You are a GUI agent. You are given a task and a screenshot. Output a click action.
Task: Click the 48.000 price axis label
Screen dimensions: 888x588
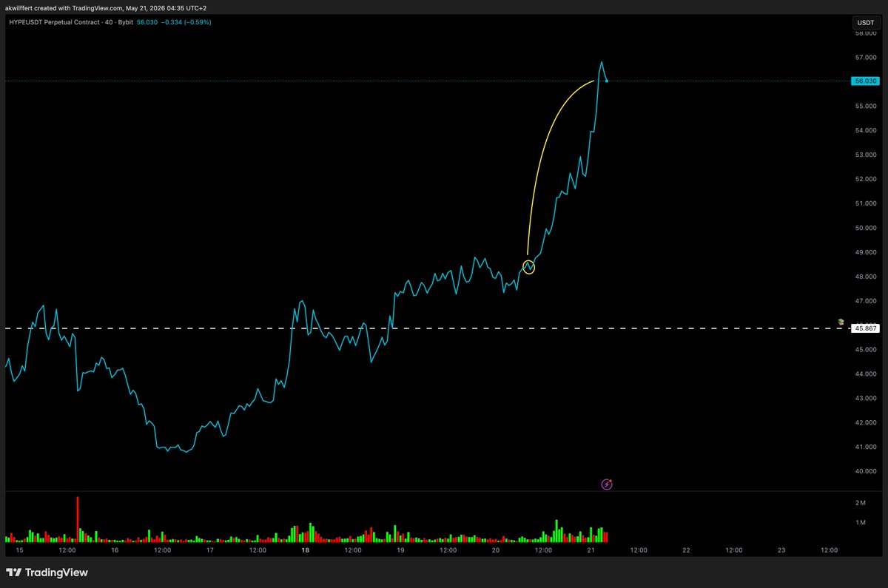point(865,277)
